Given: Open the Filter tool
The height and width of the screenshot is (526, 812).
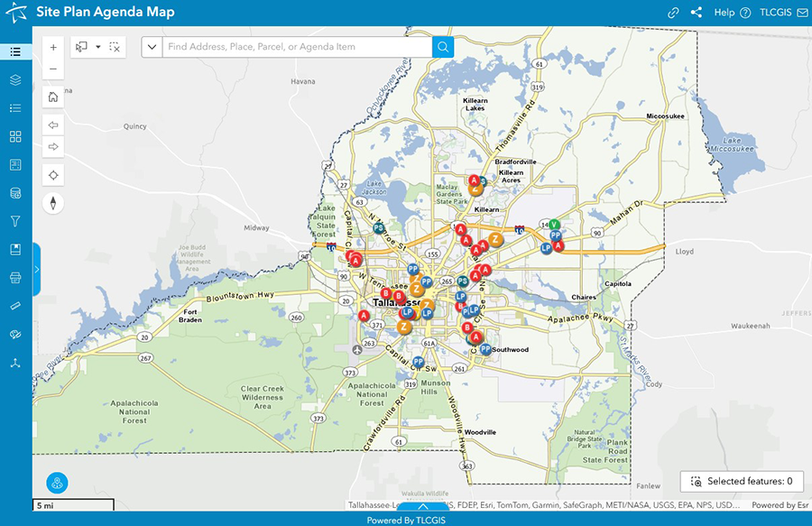Looking at the screenshot, I should pos(15,220).
